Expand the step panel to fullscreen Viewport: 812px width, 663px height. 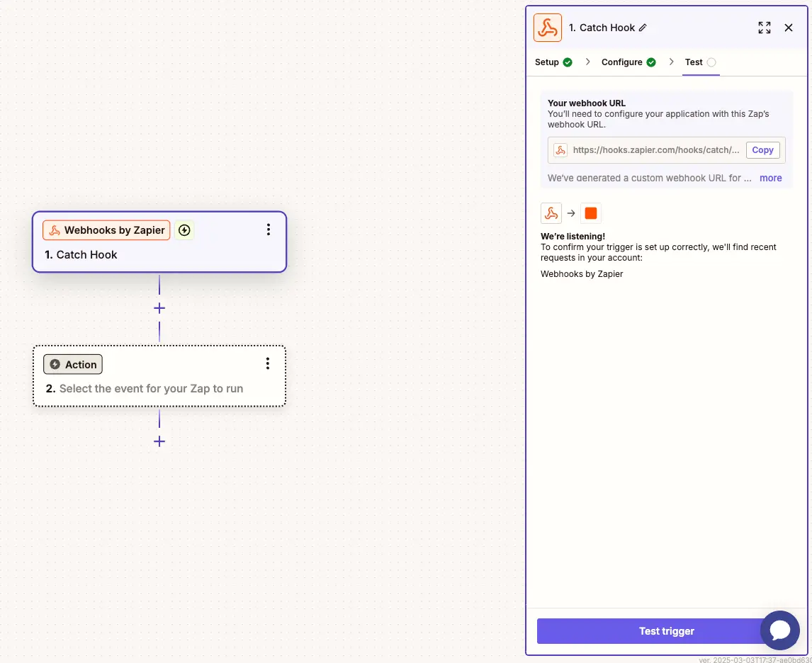coord(765,28)
